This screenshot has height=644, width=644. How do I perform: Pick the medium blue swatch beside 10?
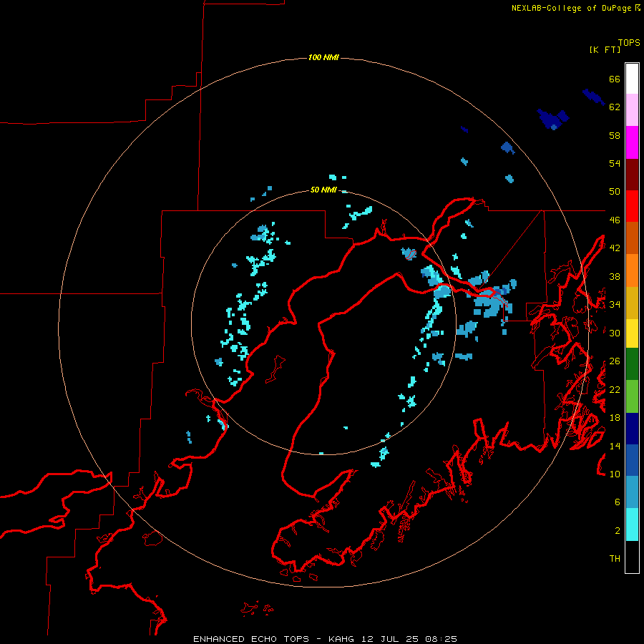click(x=632, y=460)
